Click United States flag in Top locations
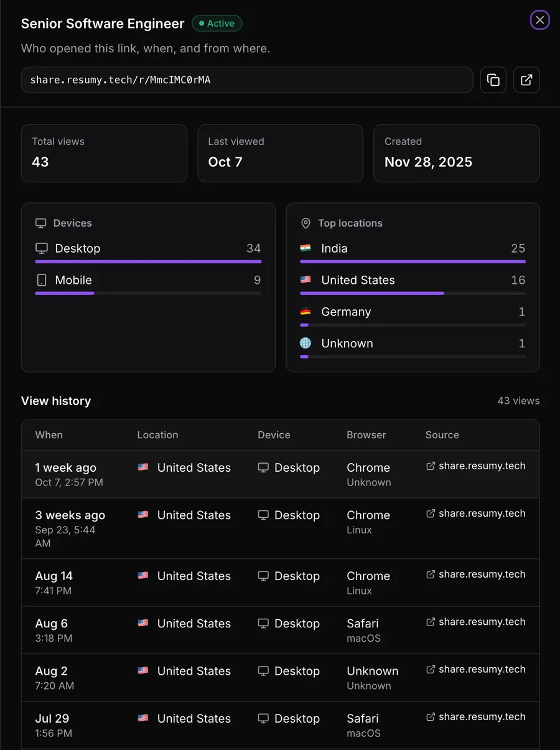This screenshot has width=560, height=750. [x=306, y=279]
